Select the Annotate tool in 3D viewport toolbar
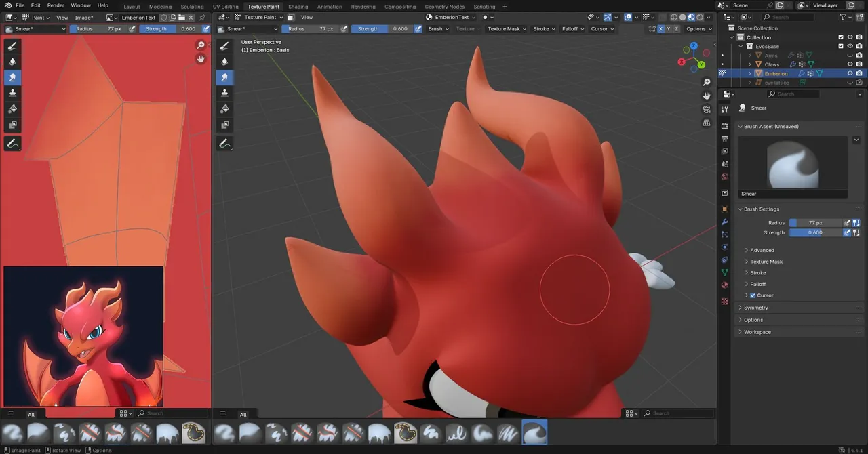 [224, 144]
